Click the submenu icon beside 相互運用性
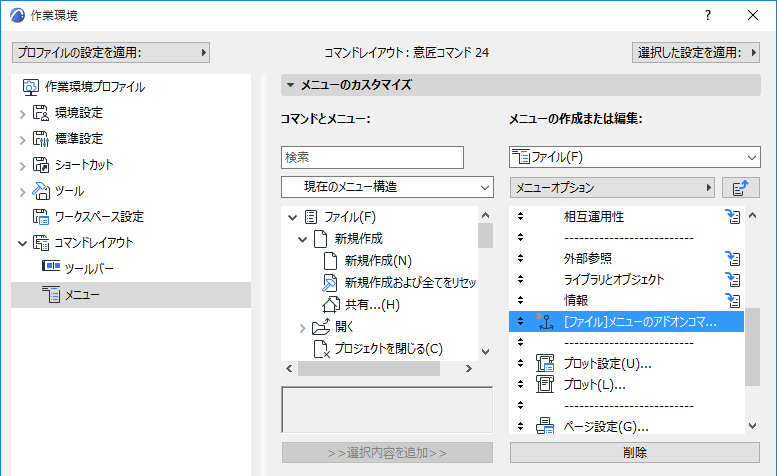Image resolution: width=777 pixels, height=476 pixels. pyautogui.click(x=733, y=216)
